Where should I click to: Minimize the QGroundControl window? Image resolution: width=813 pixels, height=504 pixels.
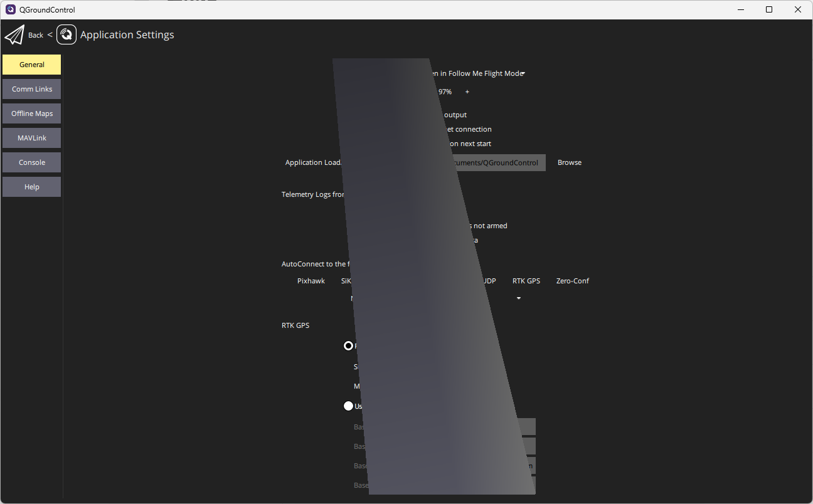(x=740, y=9)
